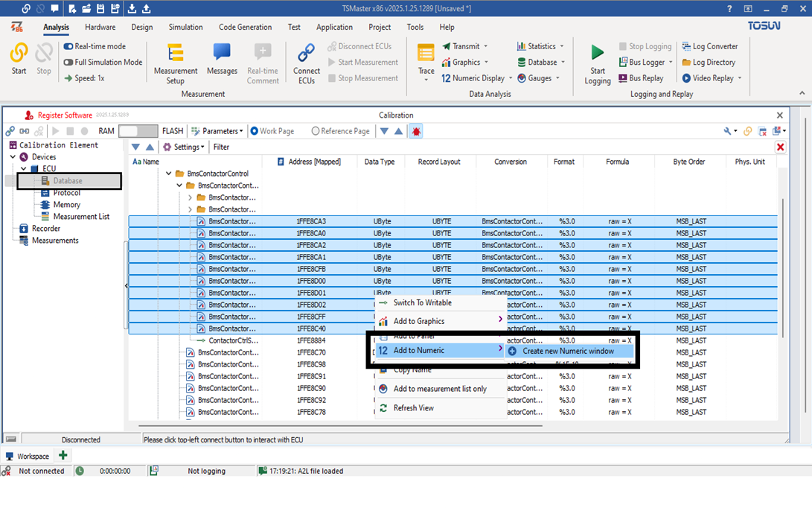This screenshot has width=812, height=508.
Task: Open the Parameters dropdown
Action: pos(217,131)
